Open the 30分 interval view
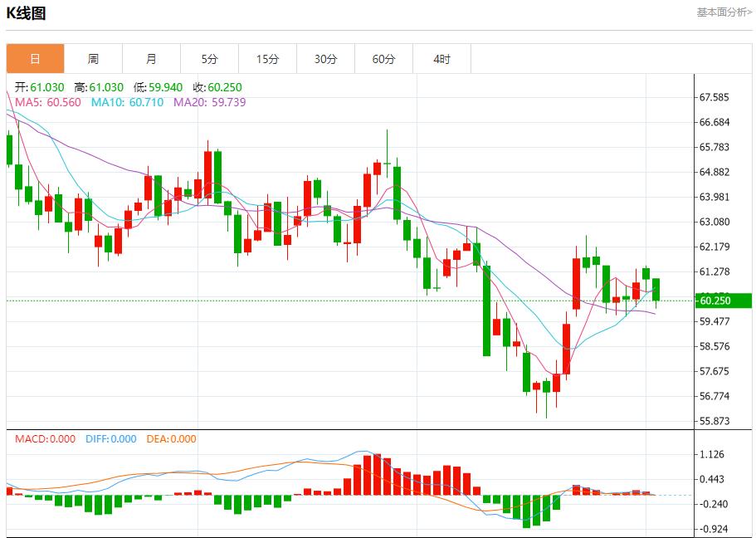 click(326, 58)
